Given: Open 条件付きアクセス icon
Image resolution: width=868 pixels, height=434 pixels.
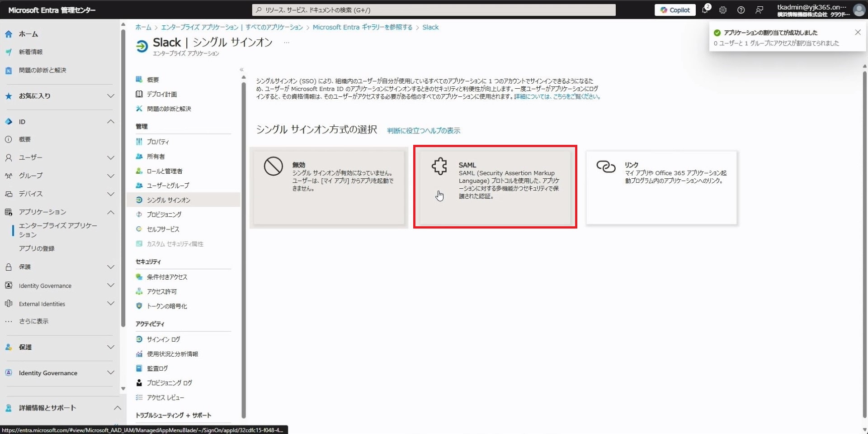Looking at the screenshot, I should click(x=139, y=277).
